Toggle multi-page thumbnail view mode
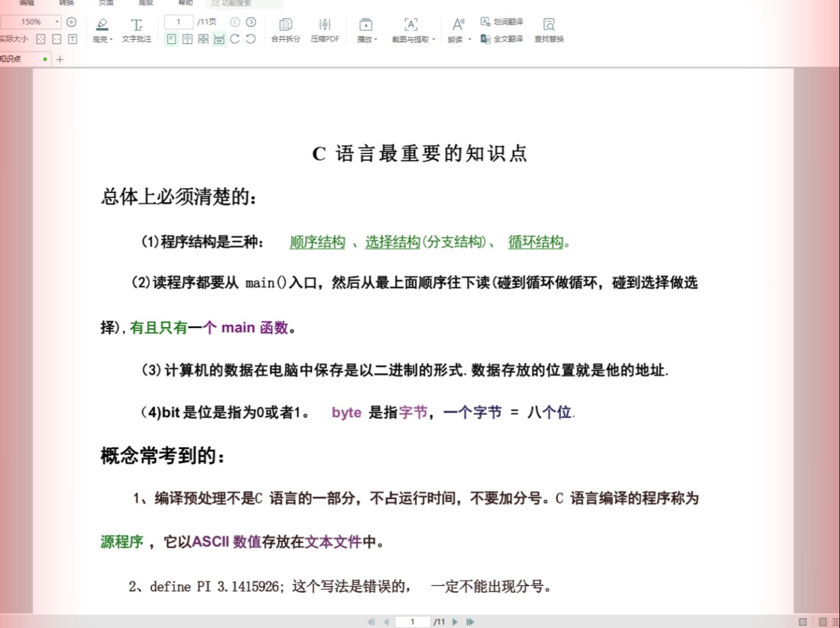This screenshot has height=628, width=840. 203,39
